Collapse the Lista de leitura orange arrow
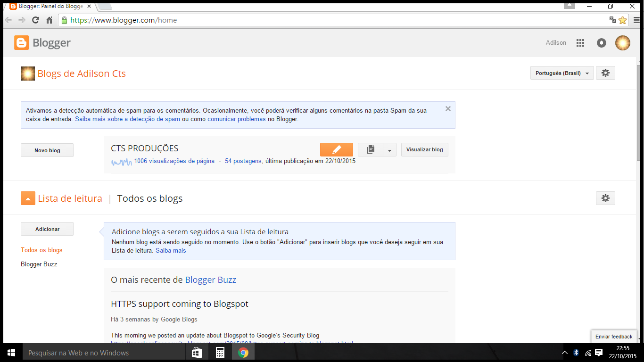644x362 pixels. (28, 198)
